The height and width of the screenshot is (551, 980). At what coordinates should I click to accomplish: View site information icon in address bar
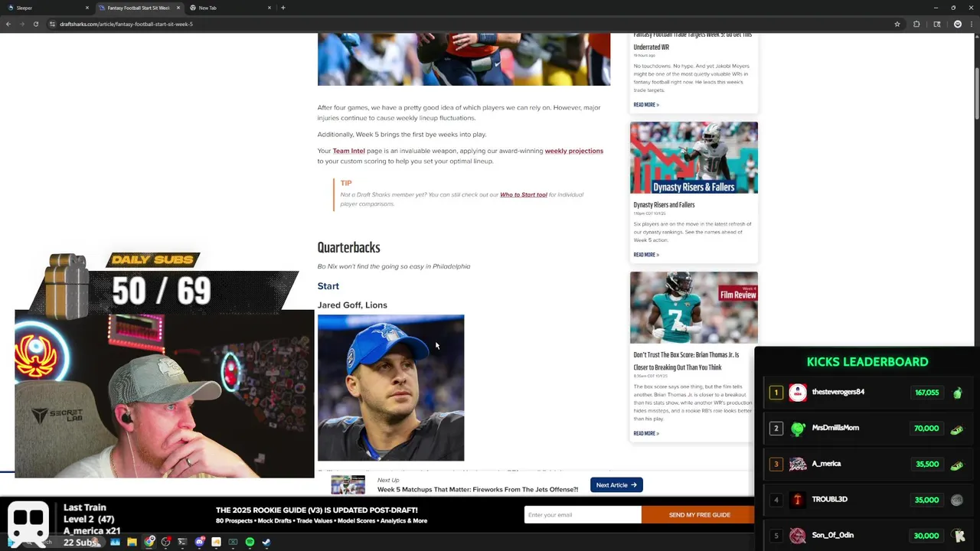click(x=52, y=24)
